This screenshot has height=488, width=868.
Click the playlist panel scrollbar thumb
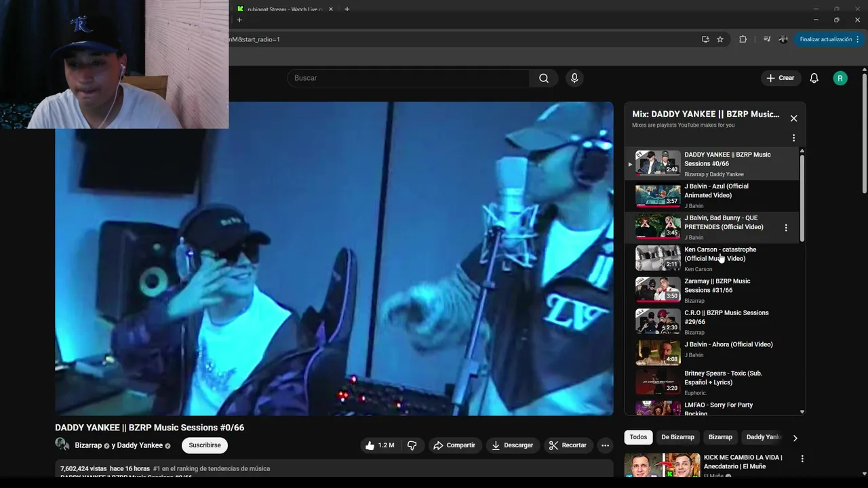tap(802, 198)
